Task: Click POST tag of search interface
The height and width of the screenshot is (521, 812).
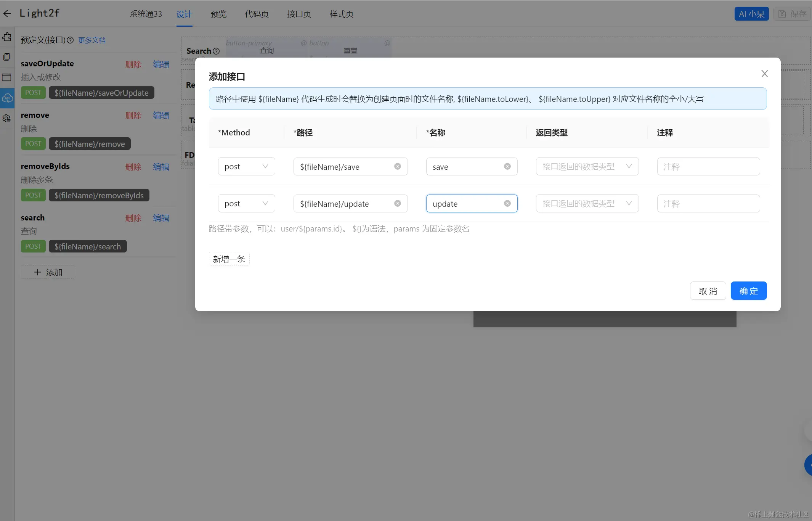Action: (x=33, y=246)
